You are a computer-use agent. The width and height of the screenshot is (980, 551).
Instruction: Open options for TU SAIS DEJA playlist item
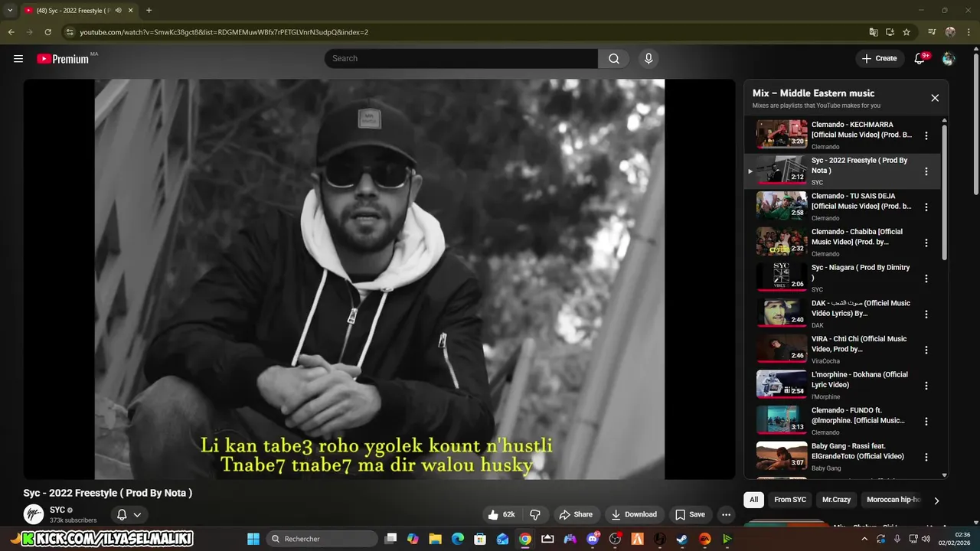(x=926, y=207)
